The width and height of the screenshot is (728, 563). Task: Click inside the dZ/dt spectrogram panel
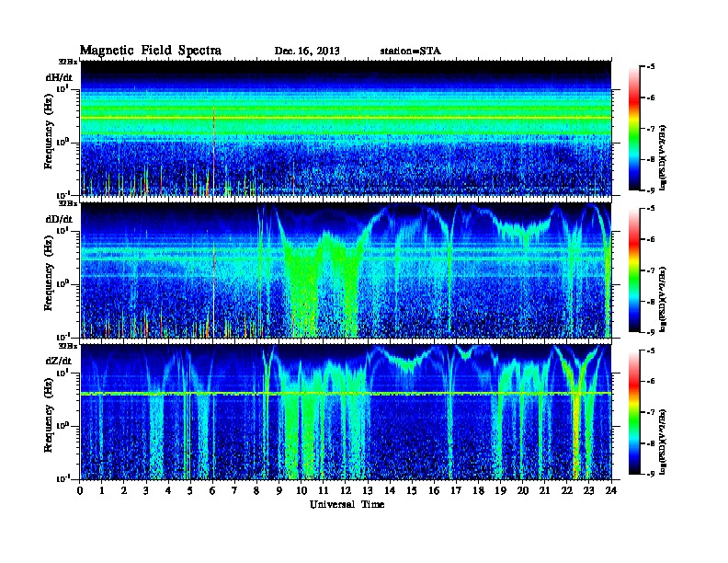346,412
